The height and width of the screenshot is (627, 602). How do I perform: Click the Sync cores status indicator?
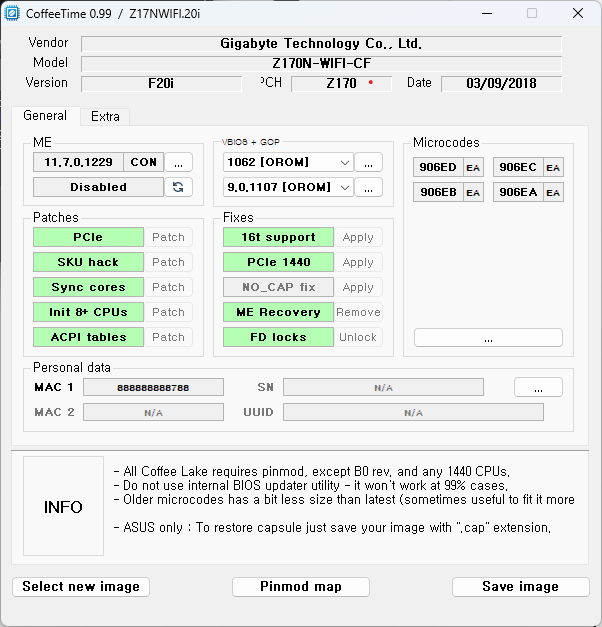pyautogui.click(x=88, y=287)
